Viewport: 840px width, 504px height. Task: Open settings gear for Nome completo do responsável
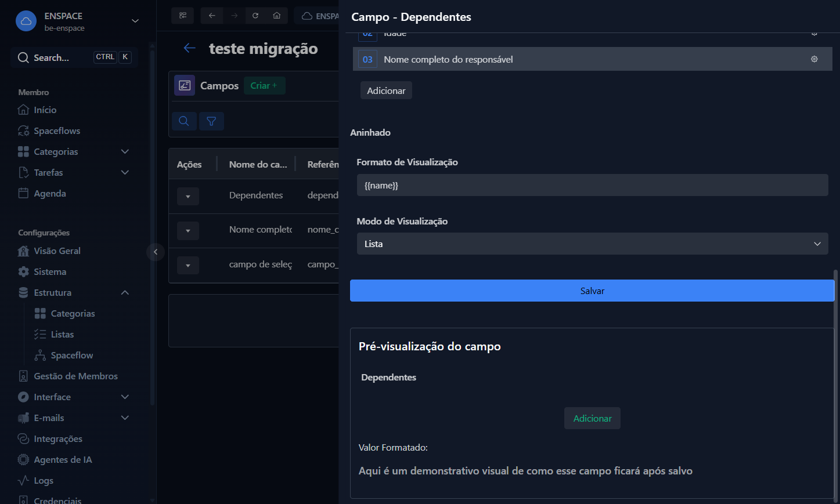(x=814, y=59)
